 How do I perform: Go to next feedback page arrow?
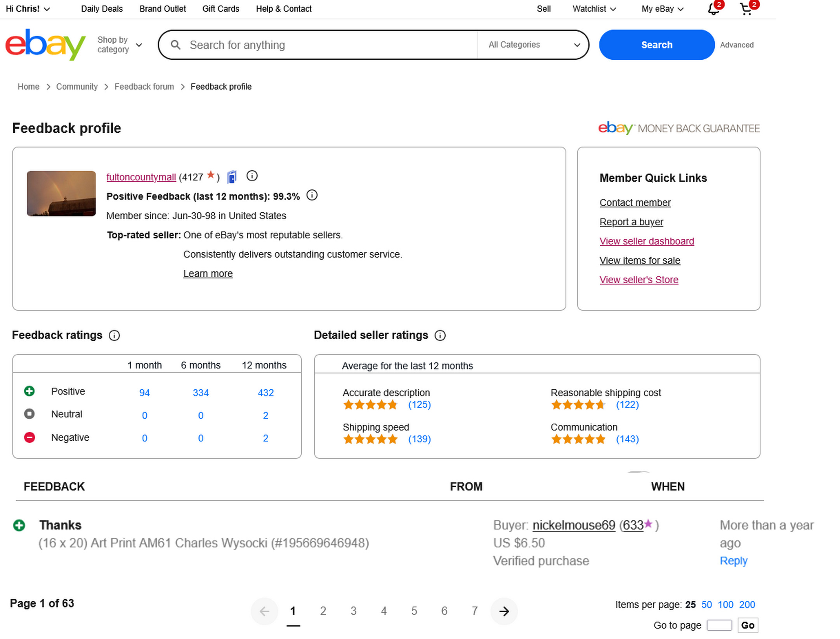pyautogui.click(x=504, y=611)
